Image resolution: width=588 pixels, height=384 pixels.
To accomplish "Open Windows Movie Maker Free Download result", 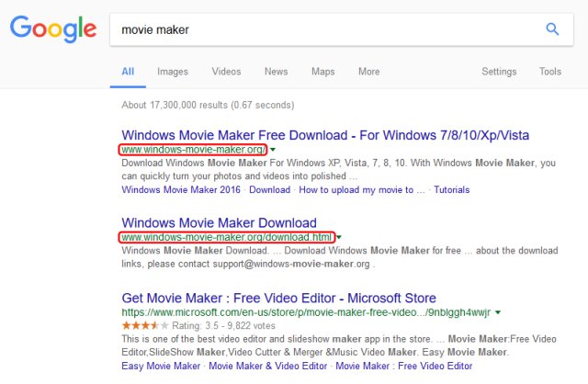I will [325, 134].
